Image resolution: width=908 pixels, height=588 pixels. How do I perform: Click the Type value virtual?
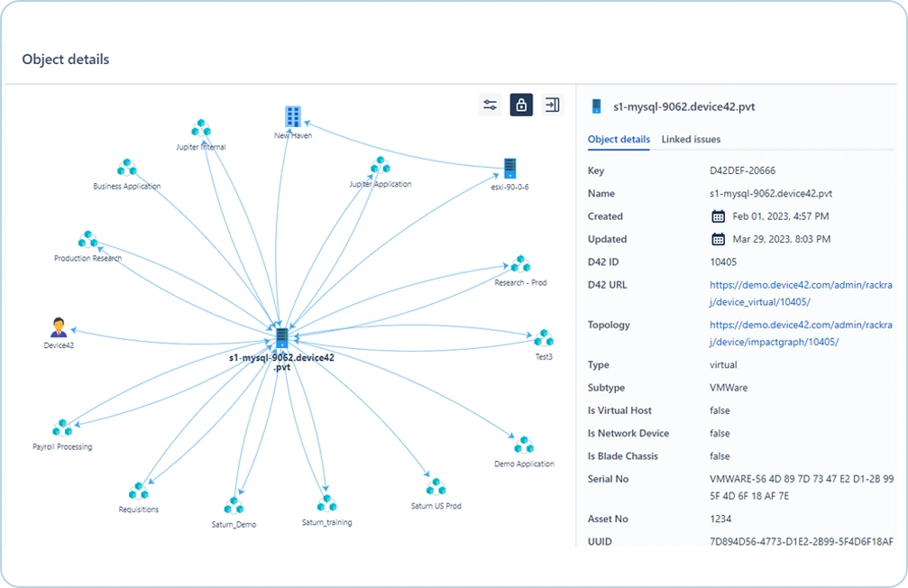coord(723,365)
